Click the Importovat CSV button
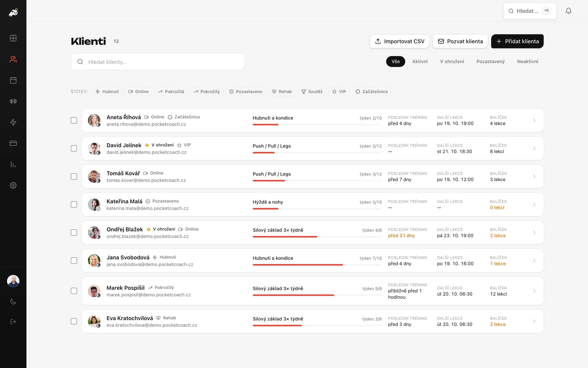588x368 pixels. pos(400,41)
